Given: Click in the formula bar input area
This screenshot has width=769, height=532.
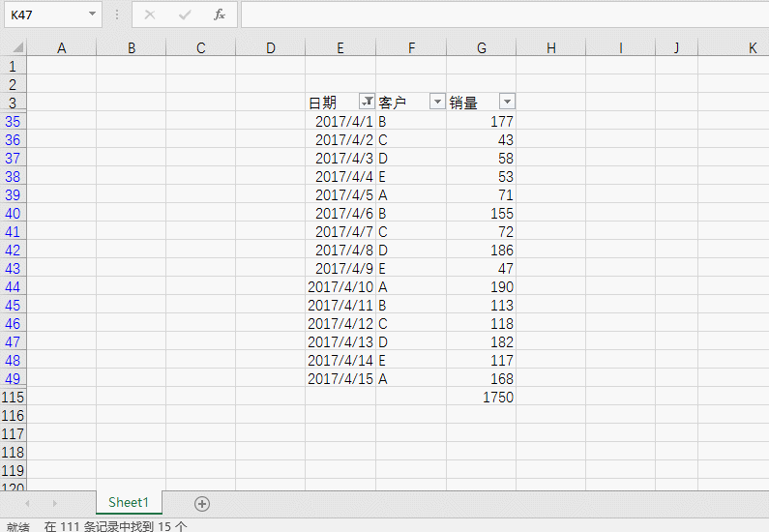Looking at the screenshot, I should [x=505, y=15].
